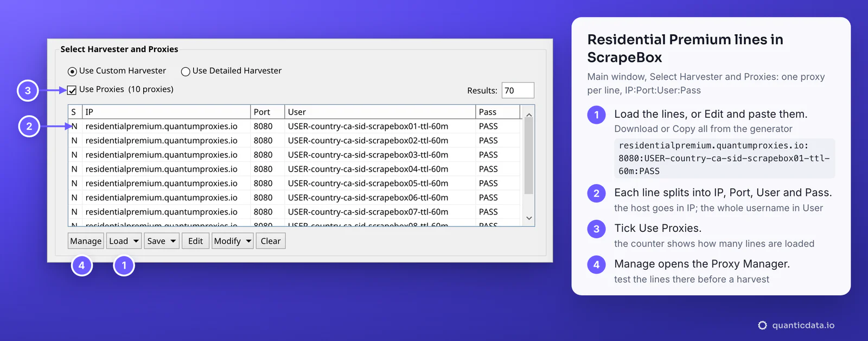This screenshot has height=341, width=868.
Task: Expand the Load dropdown arrow
Action: point(136,241)
